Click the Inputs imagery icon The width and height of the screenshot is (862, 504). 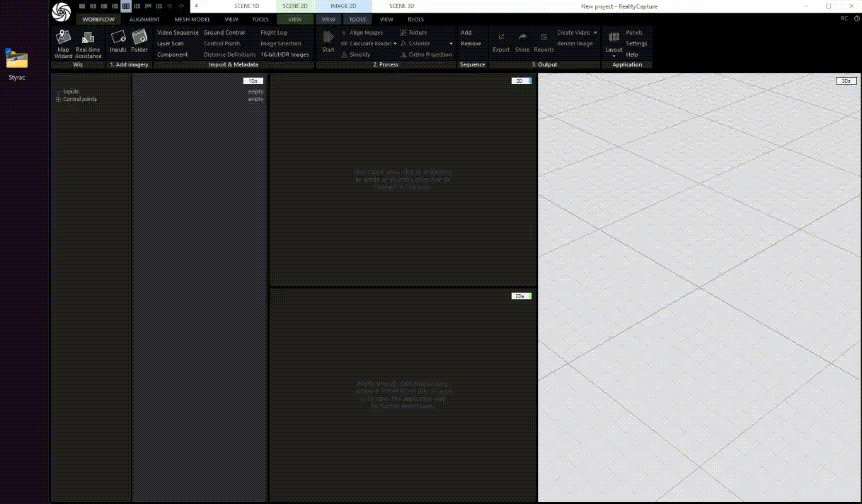pos(118,43)
